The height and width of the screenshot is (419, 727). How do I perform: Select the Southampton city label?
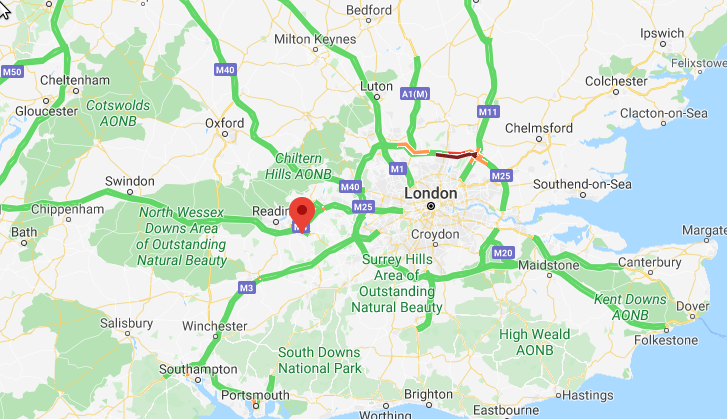tap(198, 369)
